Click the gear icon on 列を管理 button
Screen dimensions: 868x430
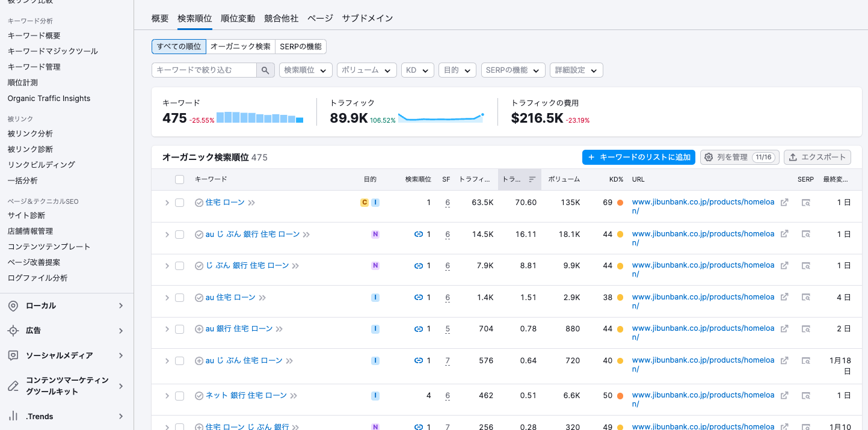click(709, 157)
